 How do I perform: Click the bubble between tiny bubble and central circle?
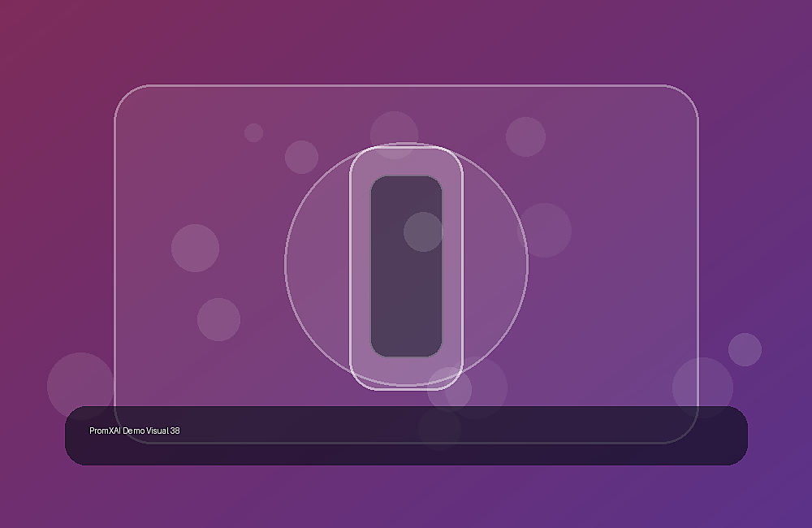[x=301, y=157]
